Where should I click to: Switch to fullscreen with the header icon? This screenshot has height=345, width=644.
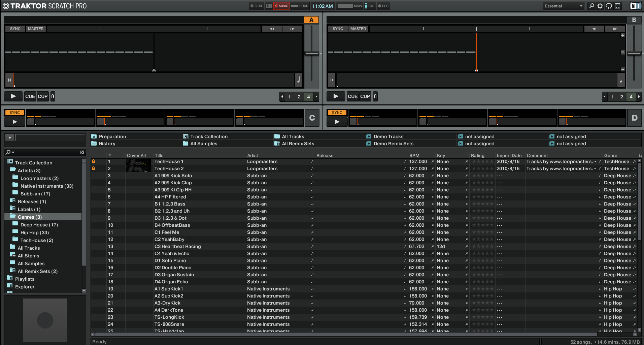click(x=618, y=6)
